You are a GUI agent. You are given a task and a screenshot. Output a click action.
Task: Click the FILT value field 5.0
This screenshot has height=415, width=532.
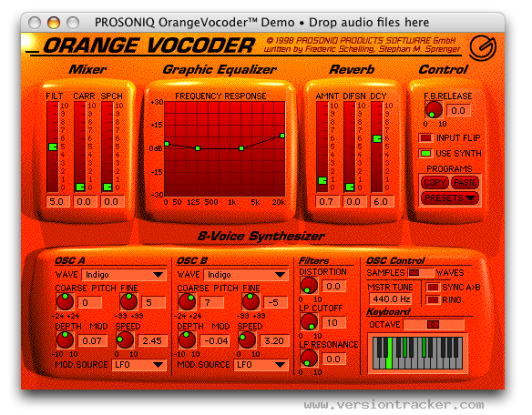57,201
